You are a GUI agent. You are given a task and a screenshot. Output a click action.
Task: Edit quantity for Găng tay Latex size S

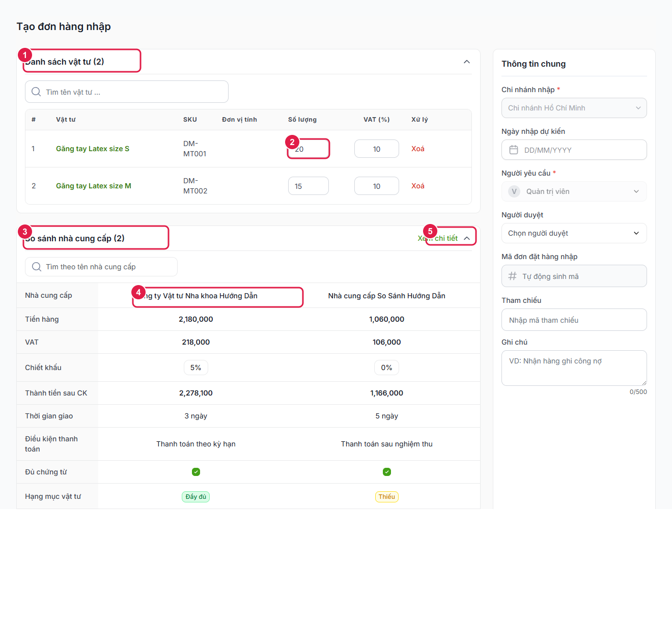point(309,149)
